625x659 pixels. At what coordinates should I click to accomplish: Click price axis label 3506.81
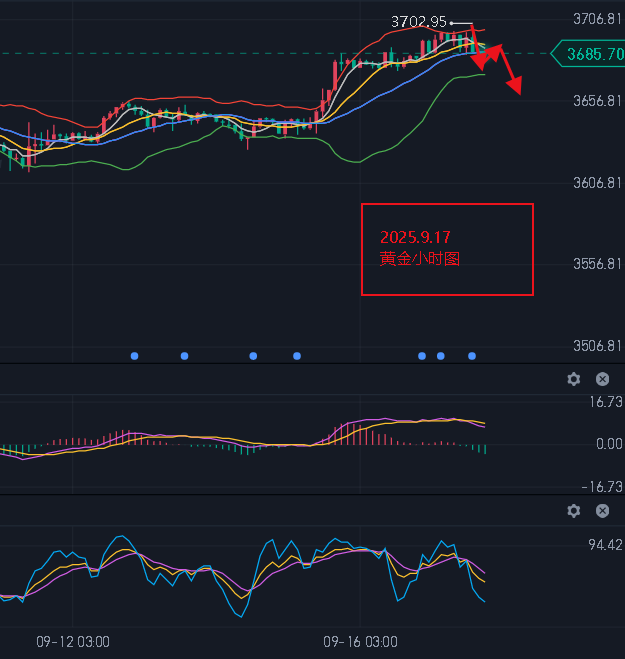coord(597,346)
